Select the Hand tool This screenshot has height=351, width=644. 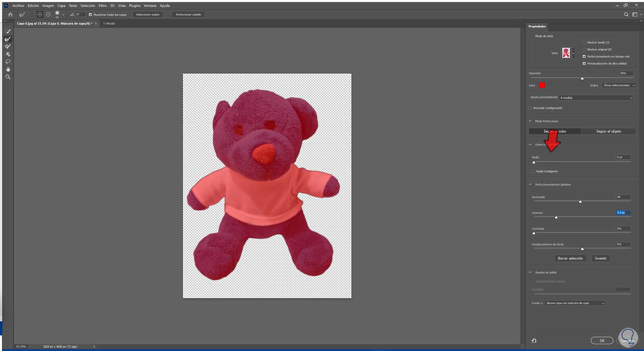point(8,69)
